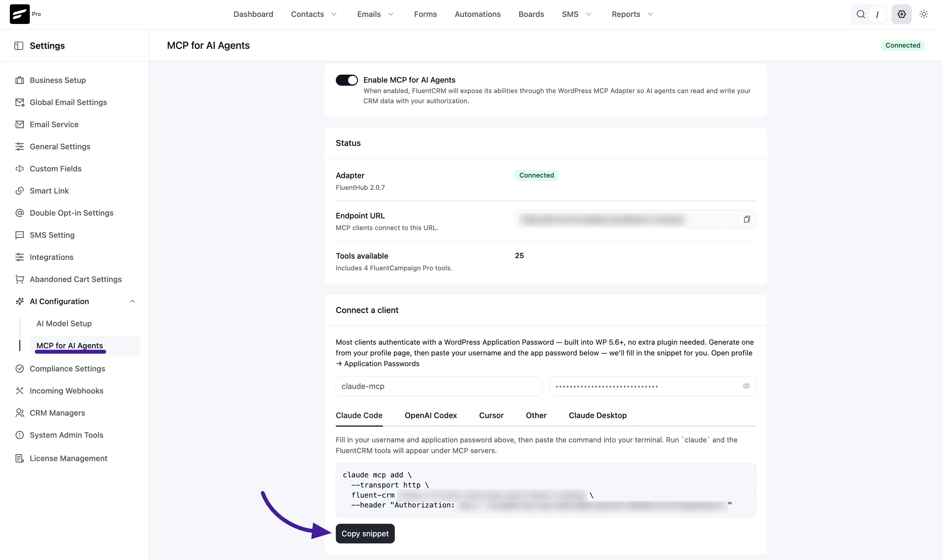This screenshot has height=560, width=942.
Task: Switch to the OpenAI Codex tab
Action: (x=431, y=416)
